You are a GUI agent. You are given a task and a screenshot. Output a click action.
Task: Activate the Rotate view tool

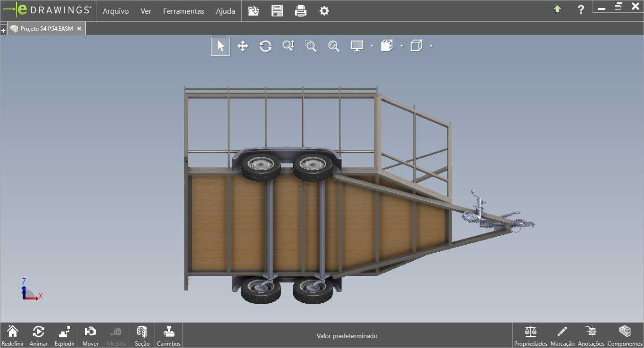[x=265, y=46]
